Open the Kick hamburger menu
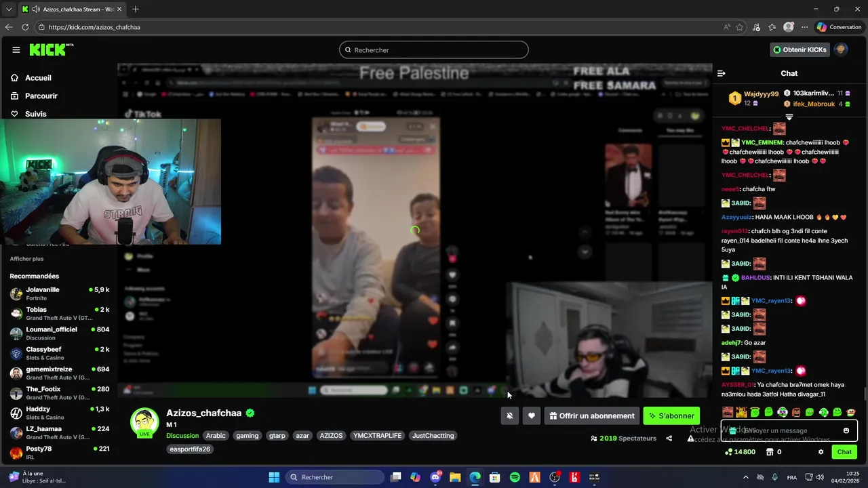This screenshot has width=868, height=488. [x=16, y=49]
